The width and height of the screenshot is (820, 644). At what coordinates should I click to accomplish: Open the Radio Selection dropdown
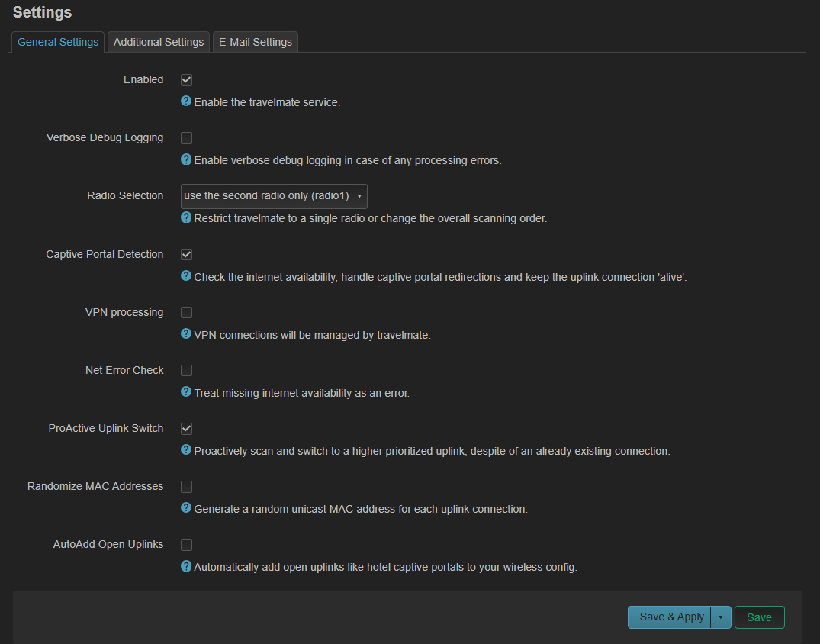tap(273, 196)
